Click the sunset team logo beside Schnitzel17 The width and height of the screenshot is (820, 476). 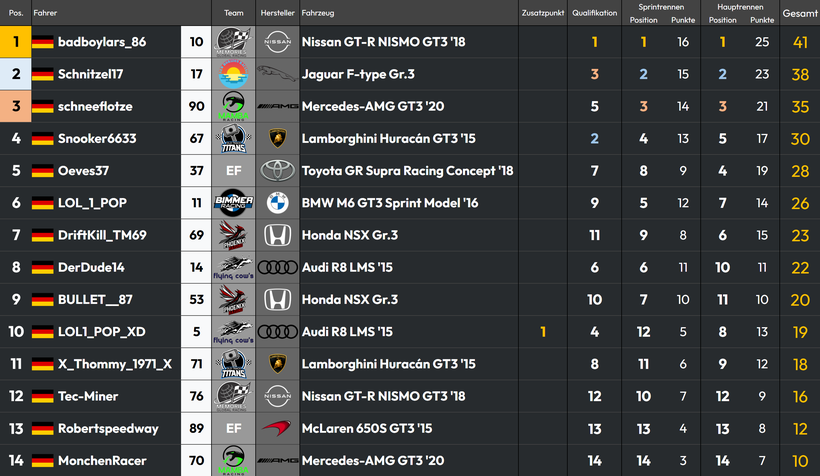[x=233, y=74]
